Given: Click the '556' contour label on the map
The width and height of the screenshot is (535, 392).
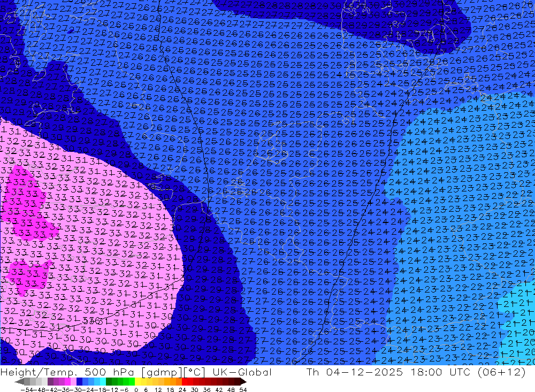Looking at the screenshot, I should tap(91, 320).
